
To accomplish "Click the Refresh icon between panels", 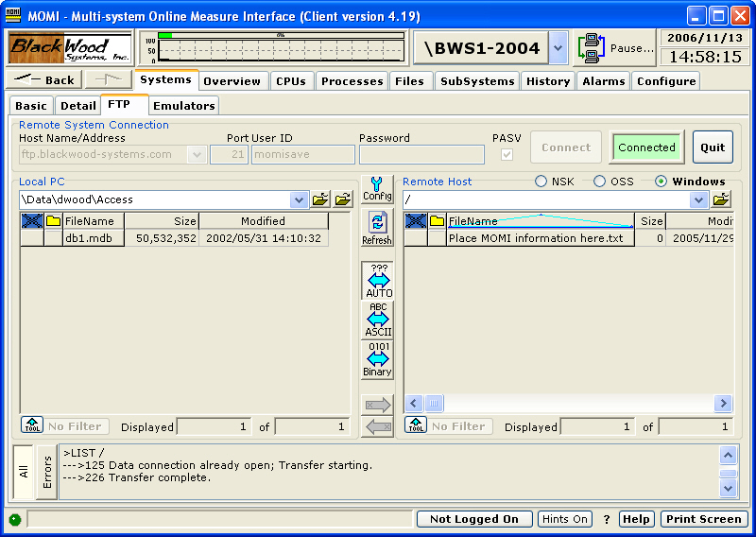I will pos(377,229).
